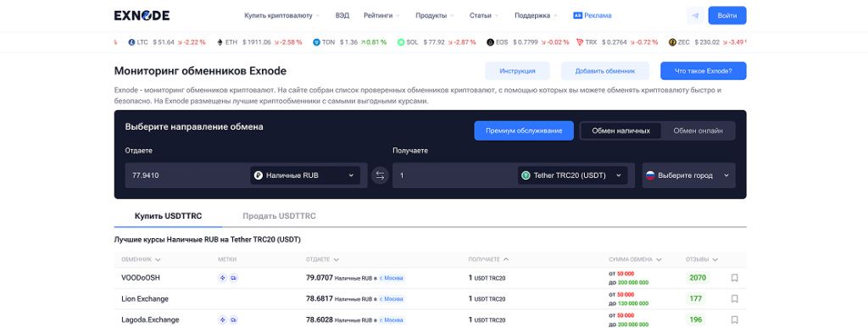Sort by Отдаете column
Screen dimensions: 868x328
322,259
